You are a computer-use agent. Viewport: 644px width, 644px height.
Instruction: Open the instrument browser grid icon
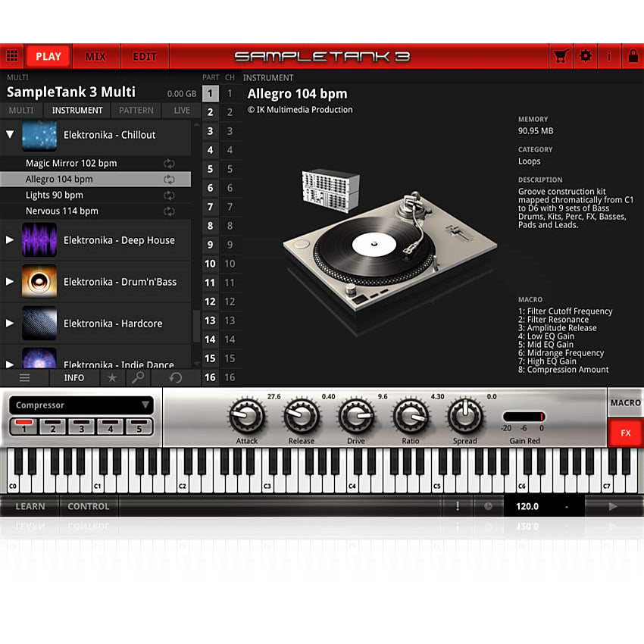(x=13, y=55)
